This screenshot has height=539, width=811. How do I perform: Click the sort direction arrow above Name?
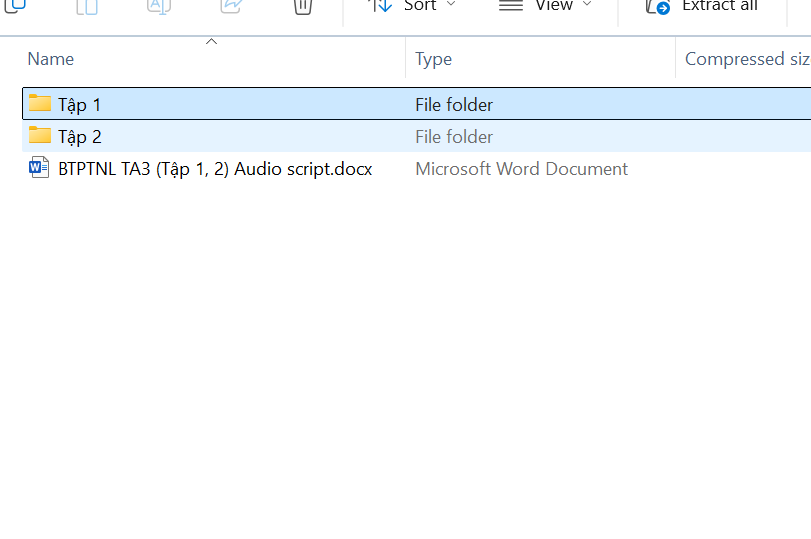211,42
